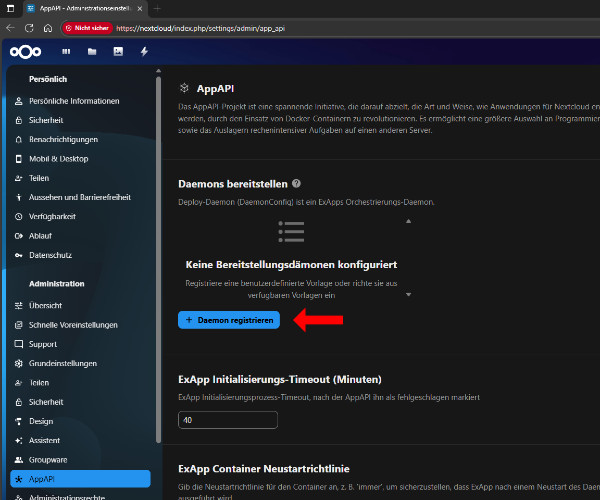
Task: Click the 'Nicht sicher' security badge
Action: point(86,28)
